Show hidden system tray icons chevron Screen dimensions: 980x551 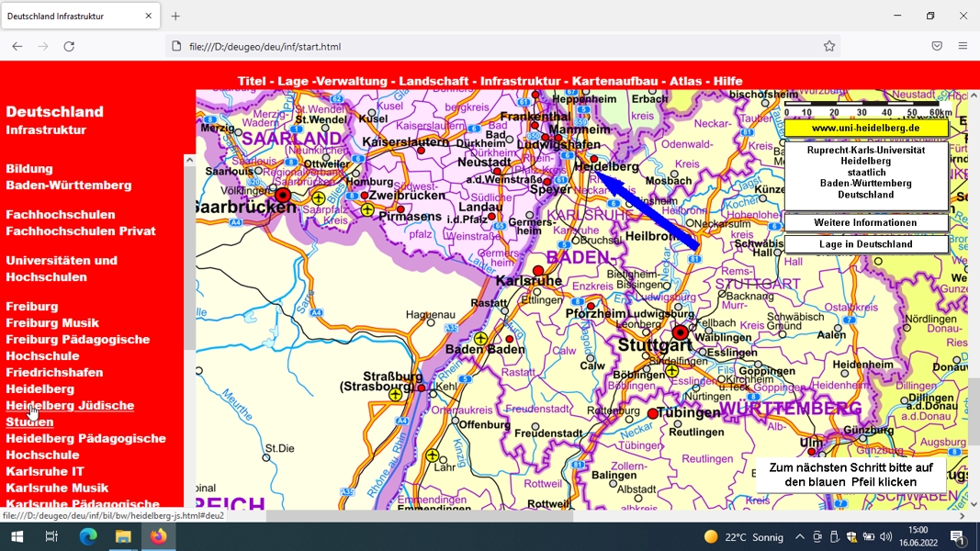point(799,536)
